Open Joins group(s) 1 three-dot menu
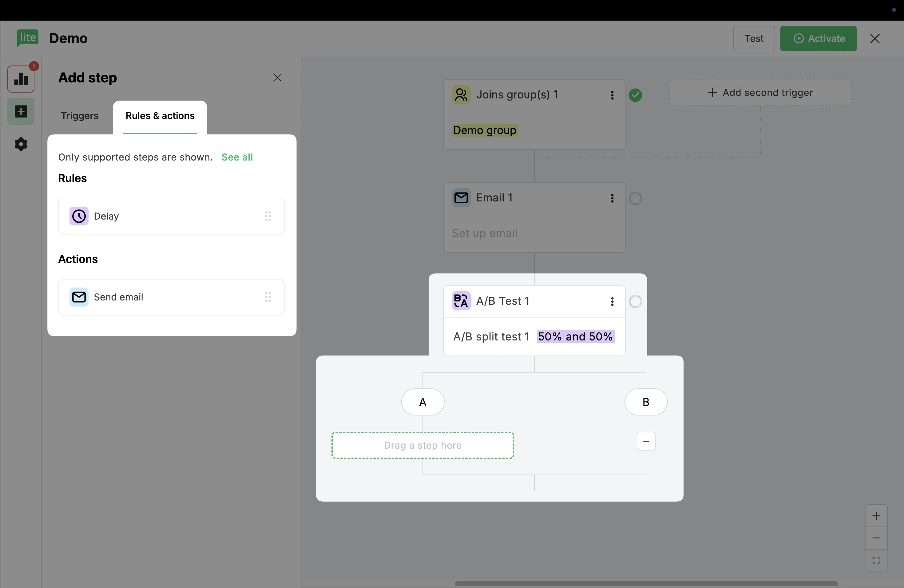The height and width of the screenshot is (588, 904). point(612,95)
